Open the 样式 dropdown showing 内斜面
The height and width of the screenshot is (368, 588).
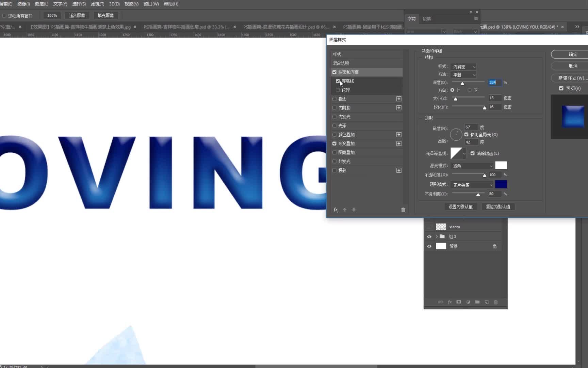pos(463,67)
